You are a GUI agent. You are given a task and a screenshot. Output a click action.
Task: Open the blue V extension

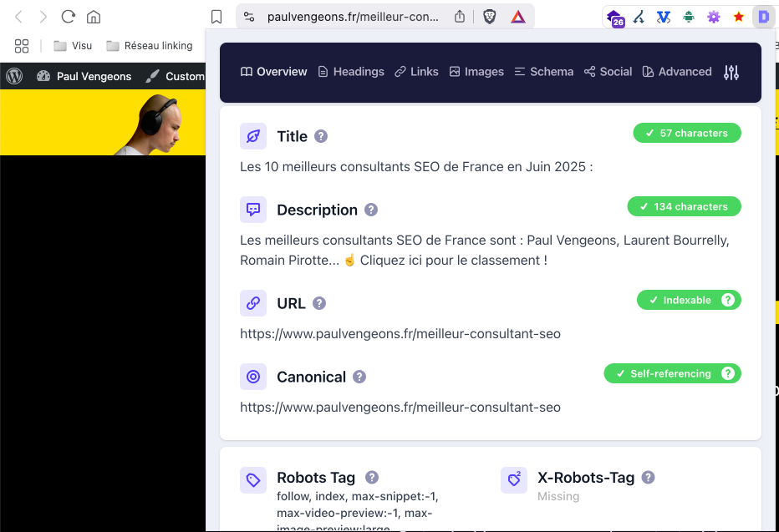(664, 18)
